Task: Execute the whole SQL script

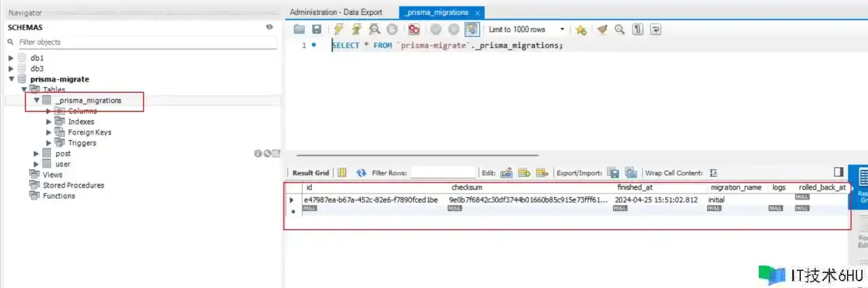Action: [339, 29]
